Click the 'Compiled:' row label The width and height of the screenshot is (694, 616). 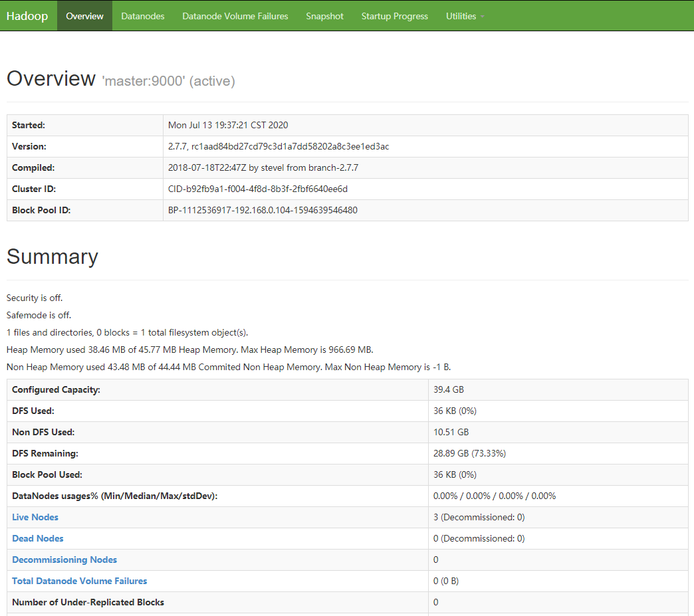pyautogui.click(x=33, y=167)
